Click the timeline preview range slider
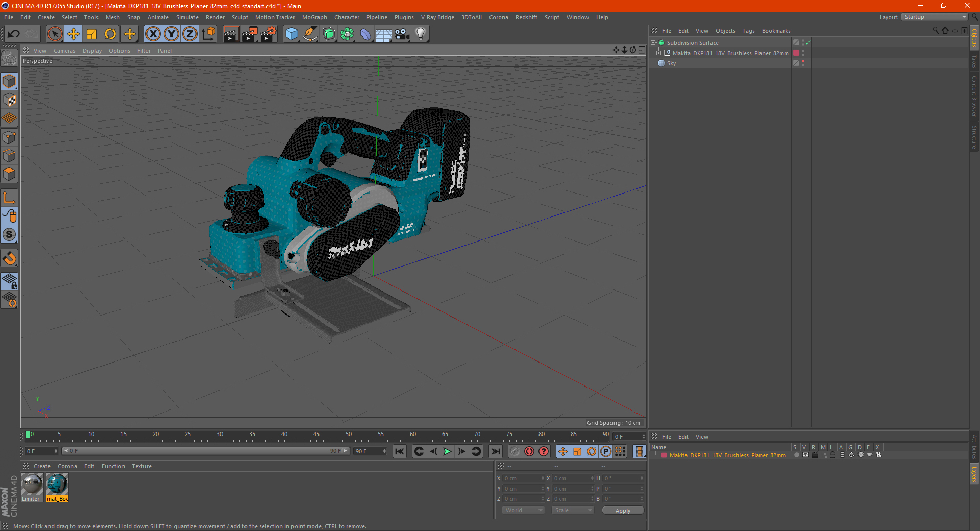 pyautogui.click(x=206, y=451)
